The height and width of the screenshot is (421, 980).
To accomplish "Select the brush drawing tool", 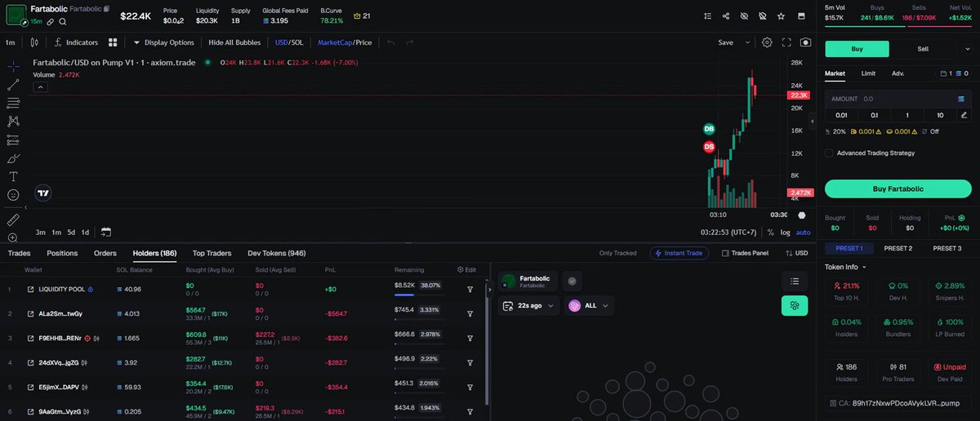I will click(13, 158).
